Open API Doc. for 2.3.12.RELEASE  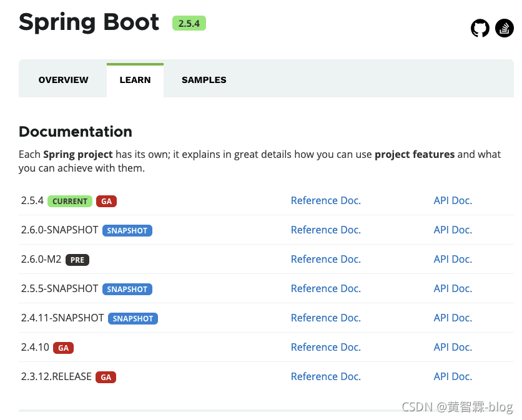453,377
